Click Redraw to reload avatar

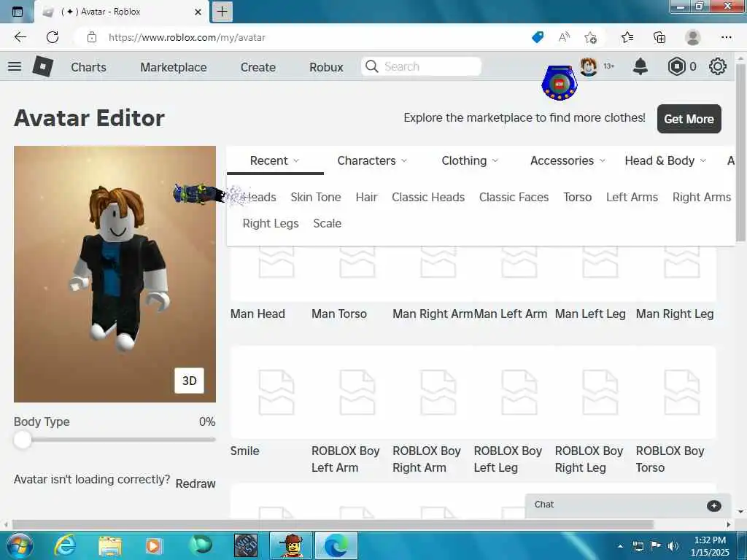point(196,483)
